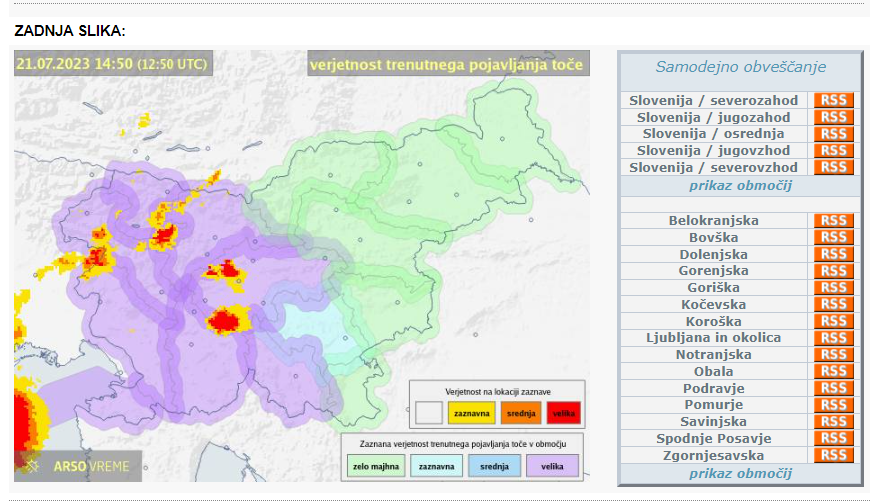Click the red 'velika' legend swatch
The width and height of the screenshot is (876, 504).
[563, 412]
